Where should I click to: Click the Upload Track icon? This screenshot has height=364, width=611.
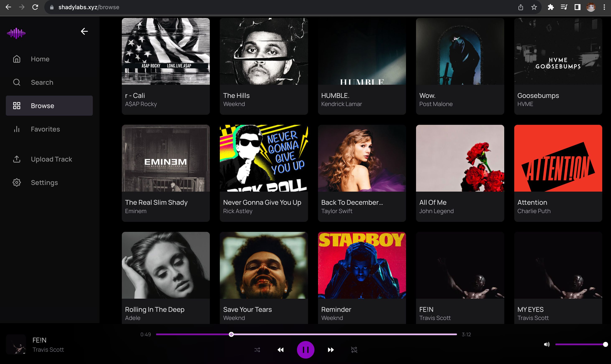coord(17,159)
